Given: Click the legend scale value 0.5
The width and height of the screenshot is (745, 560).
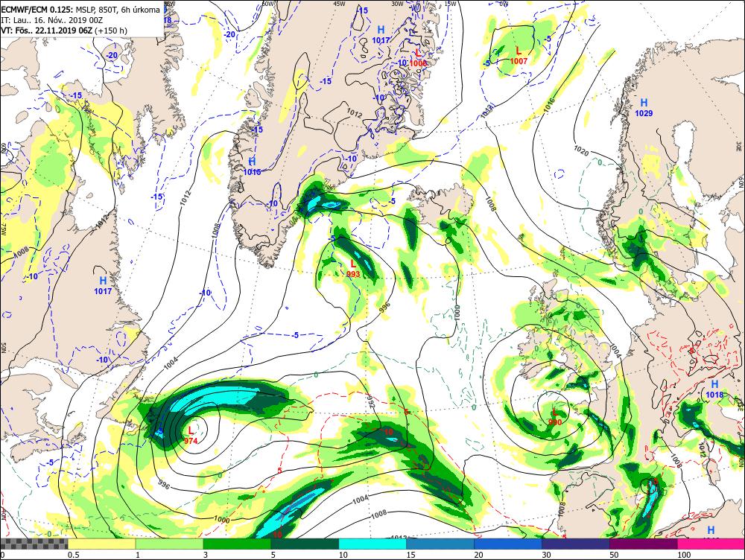Looking at the screenshot, I should [x=73, y=555].
